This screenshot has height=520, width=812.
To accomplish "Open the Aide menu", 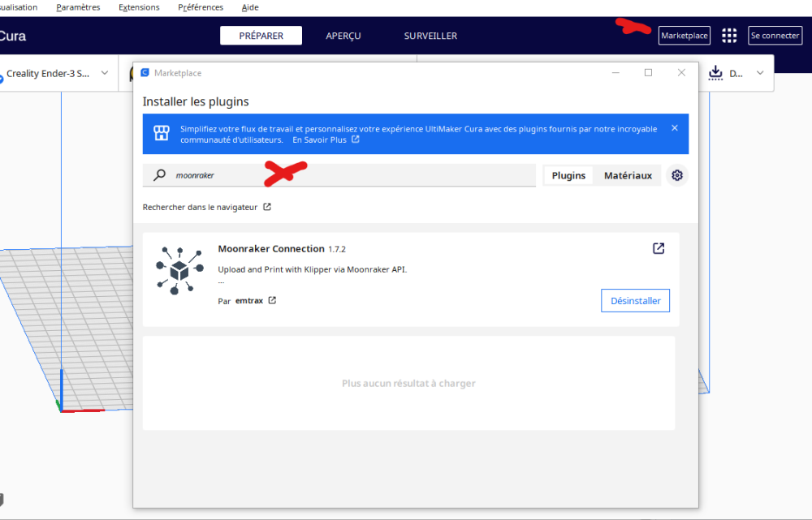I will (250, 7).
